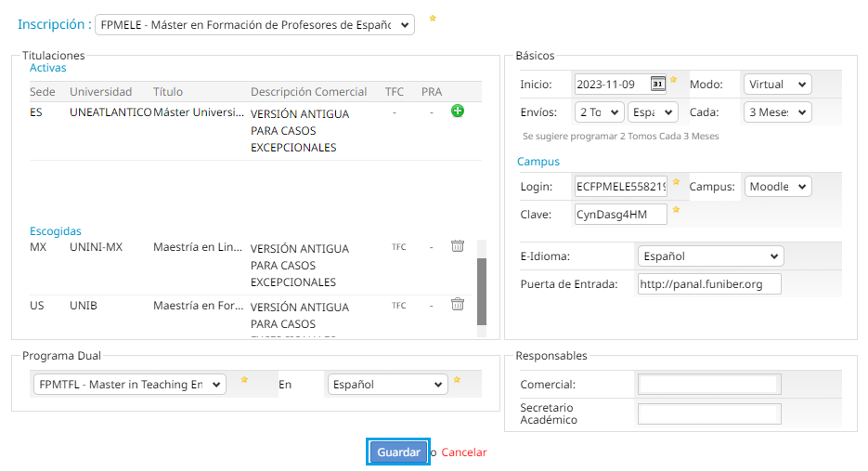Image resolution: width=868 pixels, height=472 pixels.
Task: Open the Campus dropdown showing Moodle
Action: click(777, 187)
